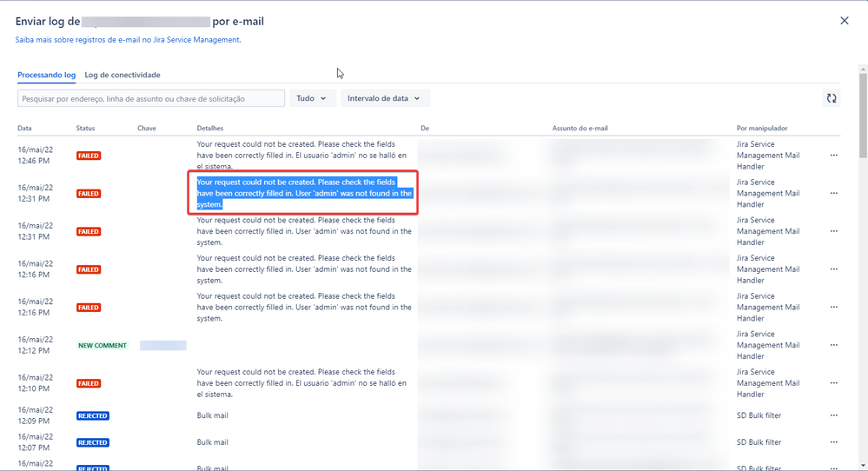Click the blurred key in NEW COMMENT row
This screenshot has height=471, width=868.
[x=162, y=345]
